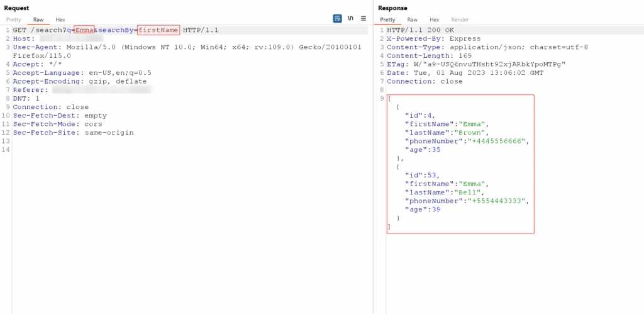
Task: Select the Pretty tab in Response
Action: [x=388, y=20]
